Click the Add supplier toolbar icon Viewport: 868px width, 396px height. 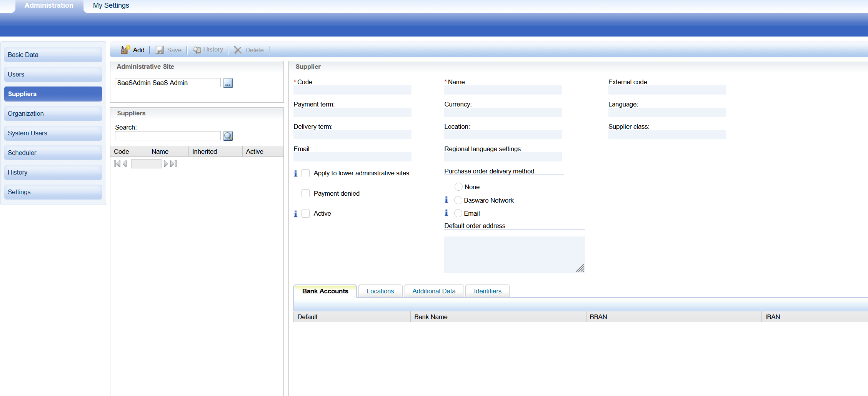coord(125,50)
